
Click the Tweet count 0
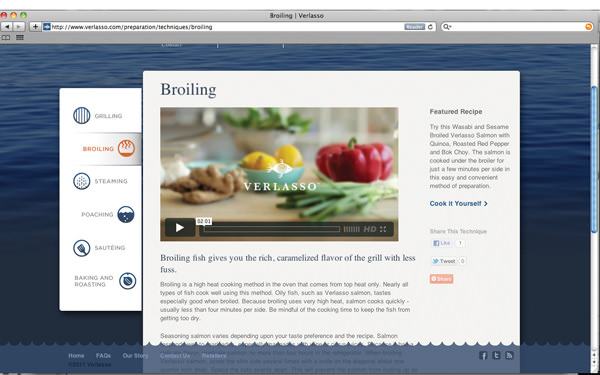click(462, 261)
